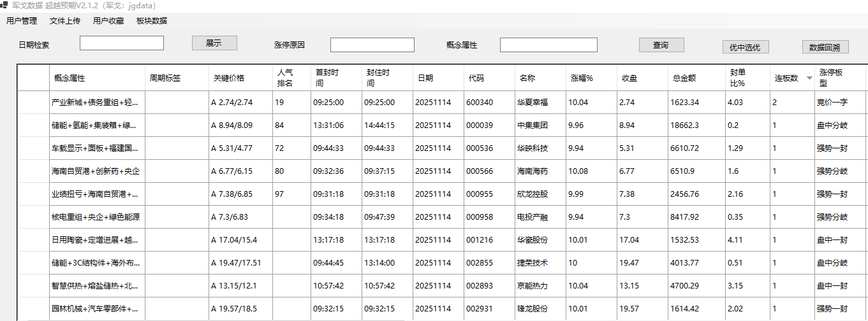
Task: Select the row header of 华夏幸福 row
Action: point(33,103)
